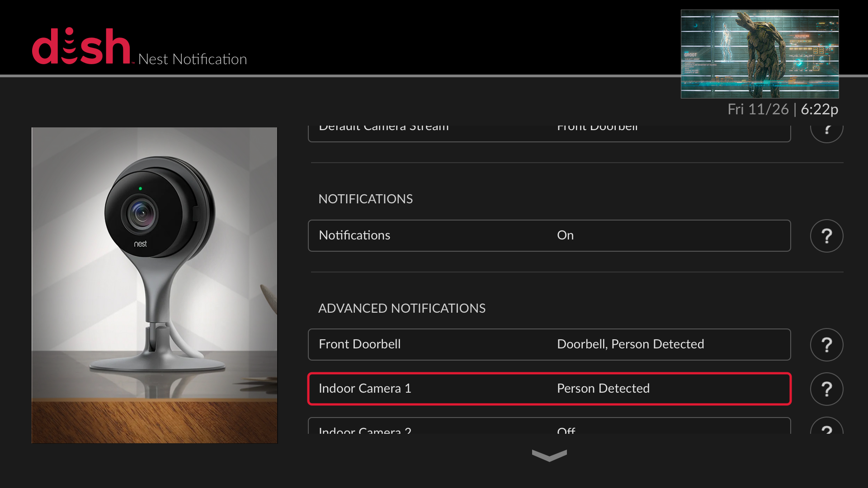
Task: Open help for the Indoor Camera 1 row
Action: click(x=826, y=389)
